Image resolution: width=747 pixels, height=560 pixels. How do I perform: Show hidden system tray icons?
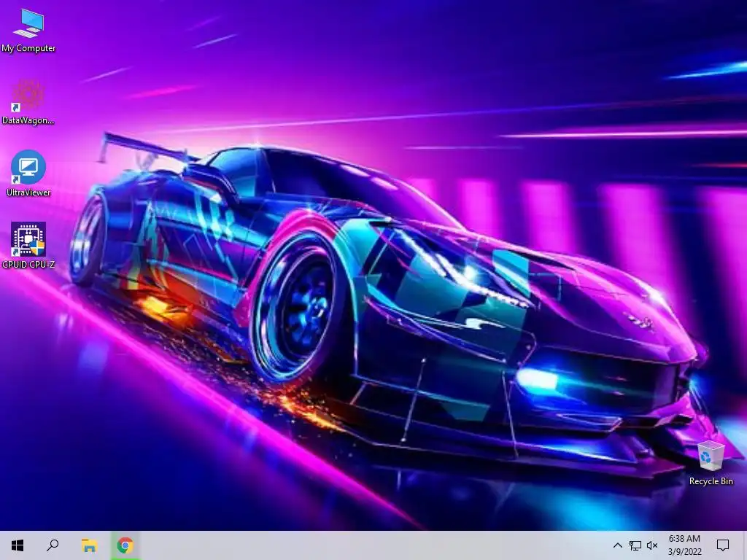click(617, 545)
